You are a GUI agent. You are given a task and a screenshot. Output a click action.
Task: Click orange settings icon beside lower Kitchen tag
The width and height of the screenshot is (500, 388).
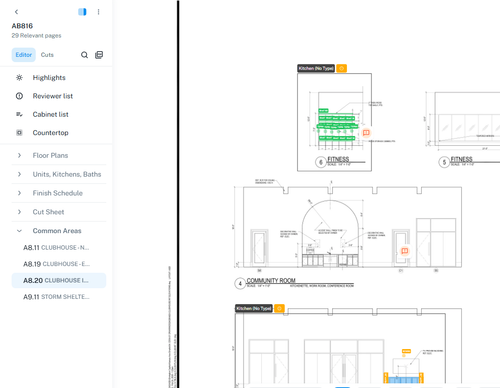tap(279, 308)
